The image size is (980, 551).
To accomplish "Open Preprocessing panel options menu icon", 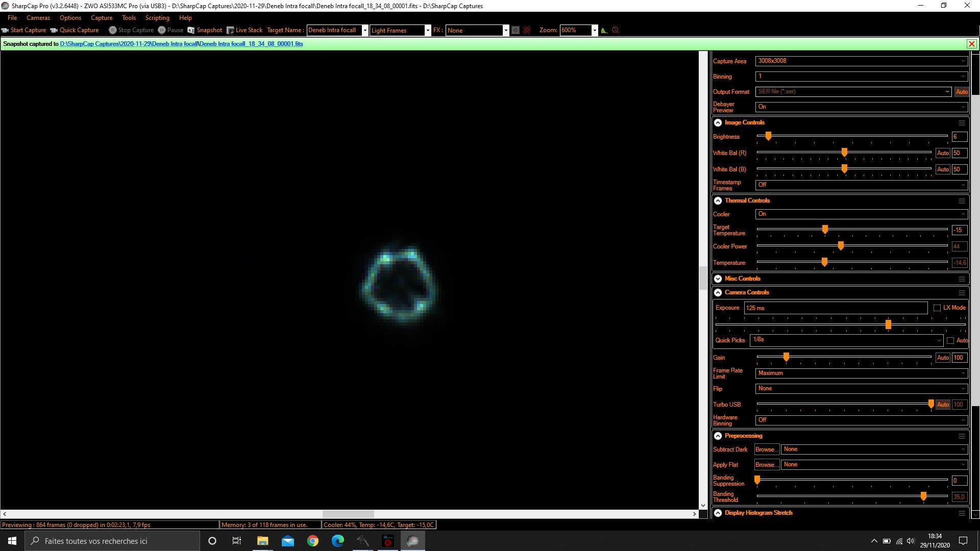I will (962, 436).
